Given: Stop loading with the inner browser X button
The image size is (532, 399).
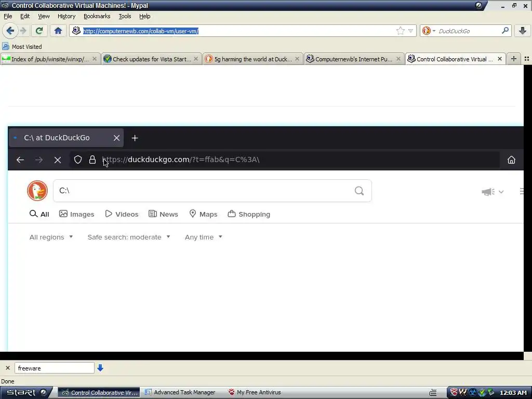Looking at the screenshot, I should click(x=58, y=160).
